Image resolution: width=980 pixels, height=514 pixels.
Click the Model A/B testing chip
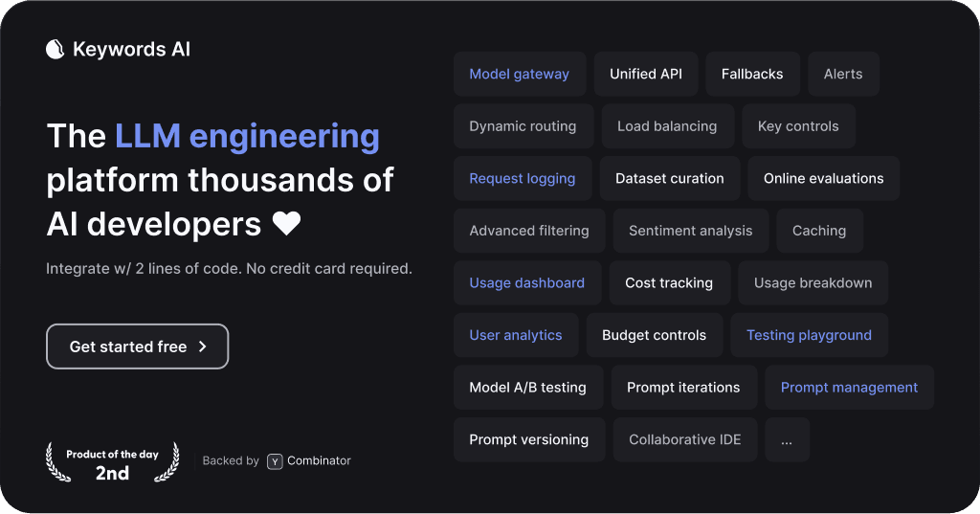tap(527, 388)
